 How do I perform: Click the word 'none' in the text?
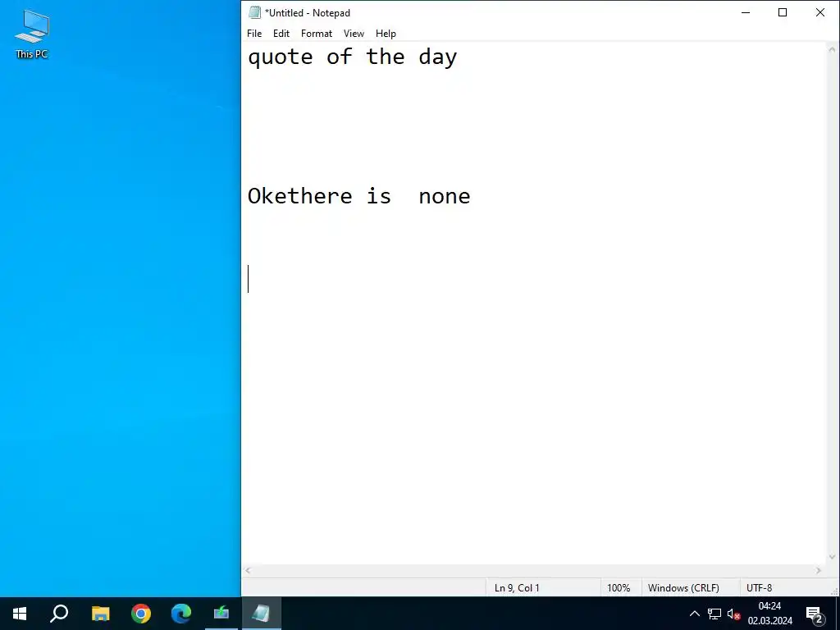(444, 197)
